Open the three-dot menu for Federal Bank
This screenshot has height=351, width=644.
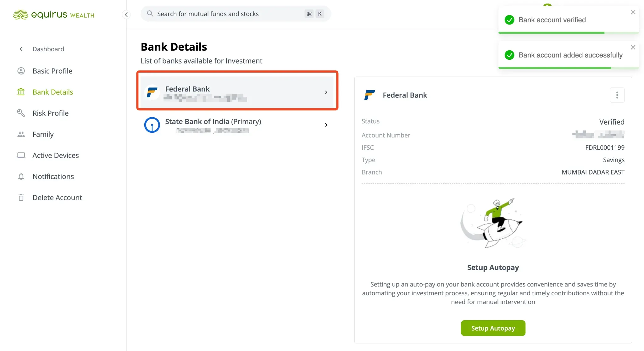(617, 95)
